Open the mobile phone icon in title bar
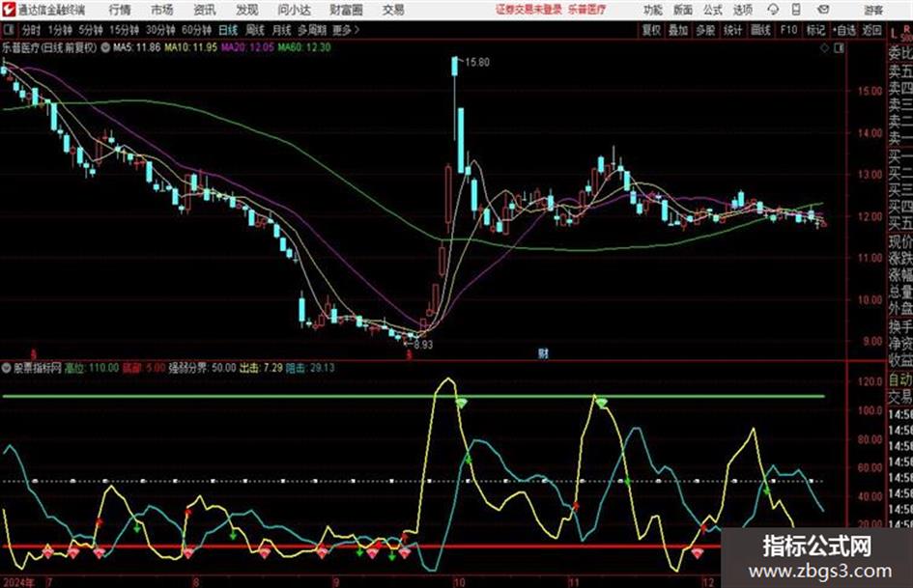This screenshot has height=588, width=913. [796, 10]
